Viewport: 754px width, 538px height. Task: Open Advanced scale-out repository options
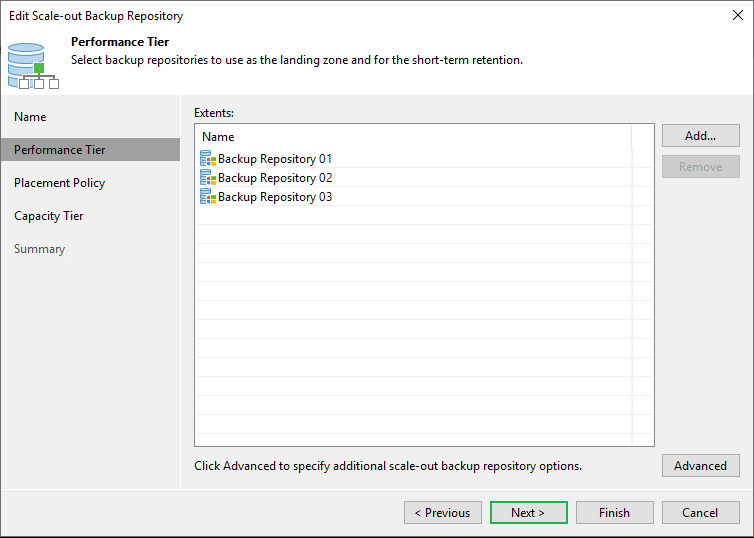click(700, 465)
